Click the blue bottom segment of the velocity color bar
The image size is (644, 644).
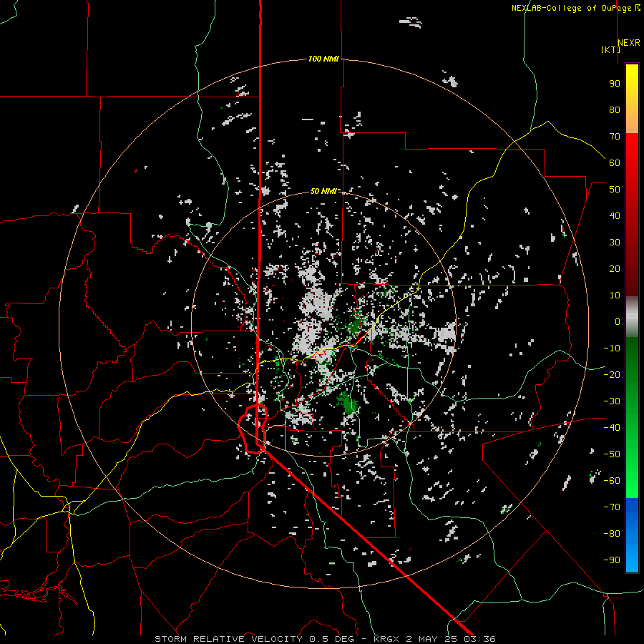632,535
